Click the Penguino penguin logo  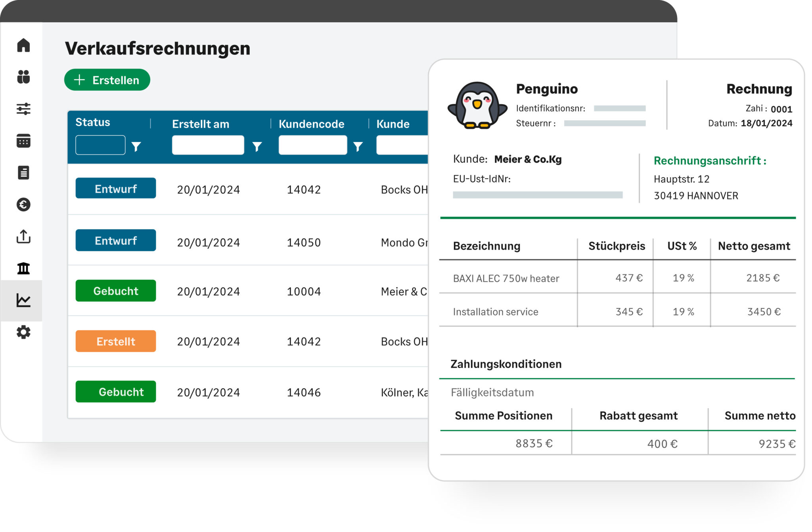click(x=477, y=105)
